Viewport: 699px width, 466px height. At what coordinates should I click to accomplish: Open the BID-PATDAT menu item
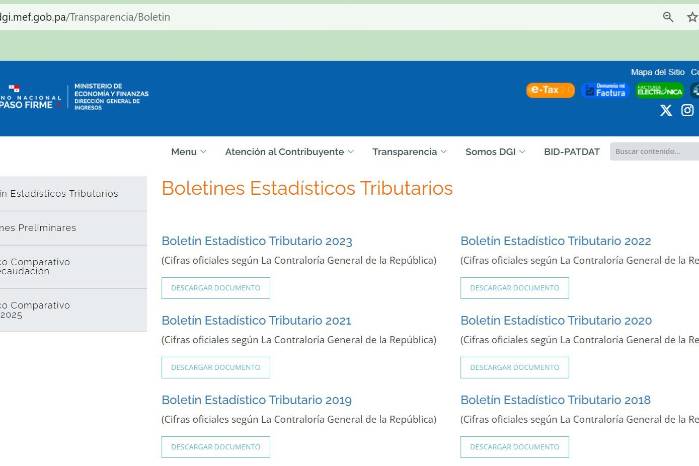[x=572, y=152]
